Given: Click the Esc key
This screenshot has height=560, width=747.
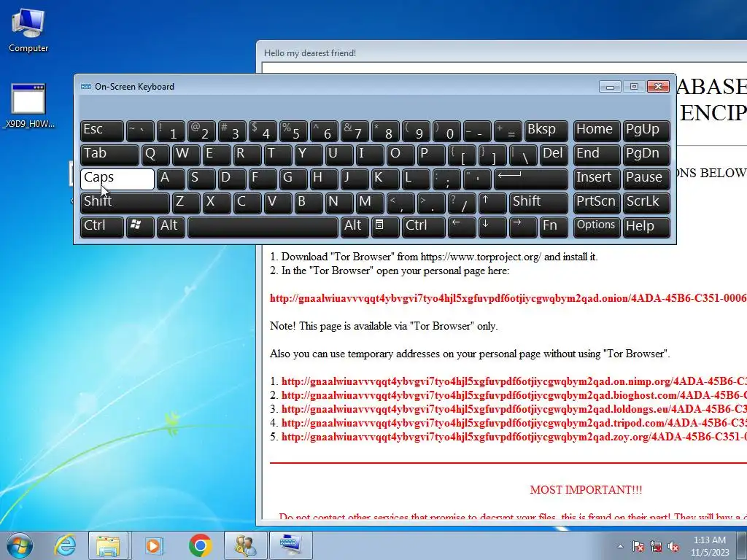Looking at the screenshot, I should pos(102,131).
